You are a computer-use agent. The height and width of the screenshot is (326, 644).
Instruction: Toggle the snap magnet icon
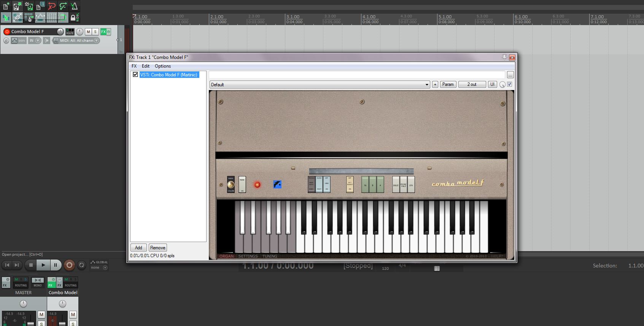[x=63, y=17]
